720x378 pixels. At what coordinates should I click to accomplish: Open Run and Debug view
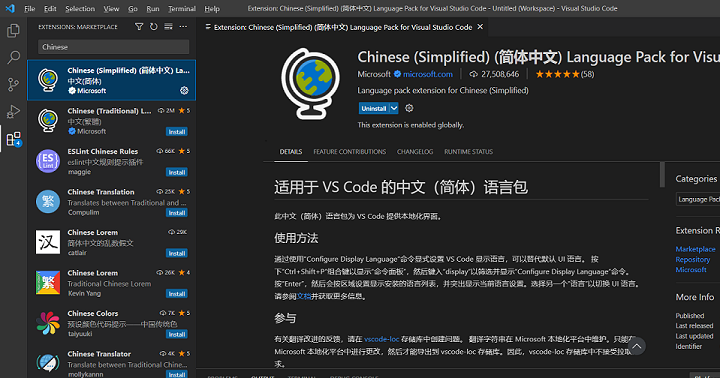13,112
